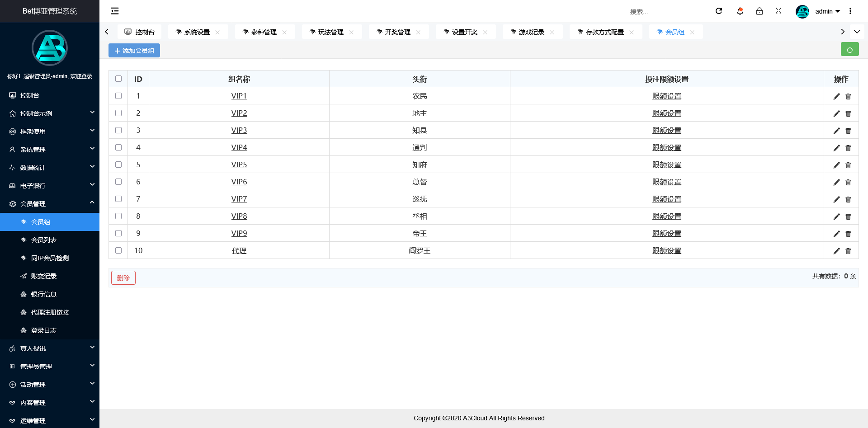868x428 pixels.
Task: Edit 代理 group with pencil icon
Action: [837, 251]
